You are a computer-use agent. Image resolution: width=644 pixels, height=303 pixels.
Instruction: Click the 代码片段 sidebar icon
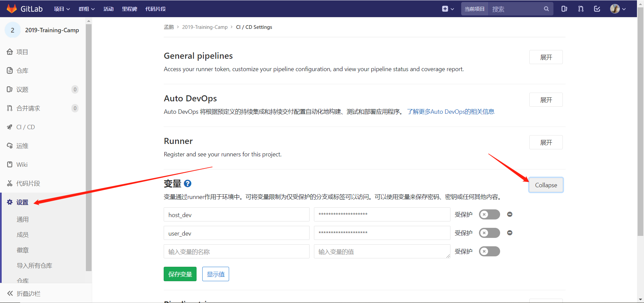click(29, 183)
